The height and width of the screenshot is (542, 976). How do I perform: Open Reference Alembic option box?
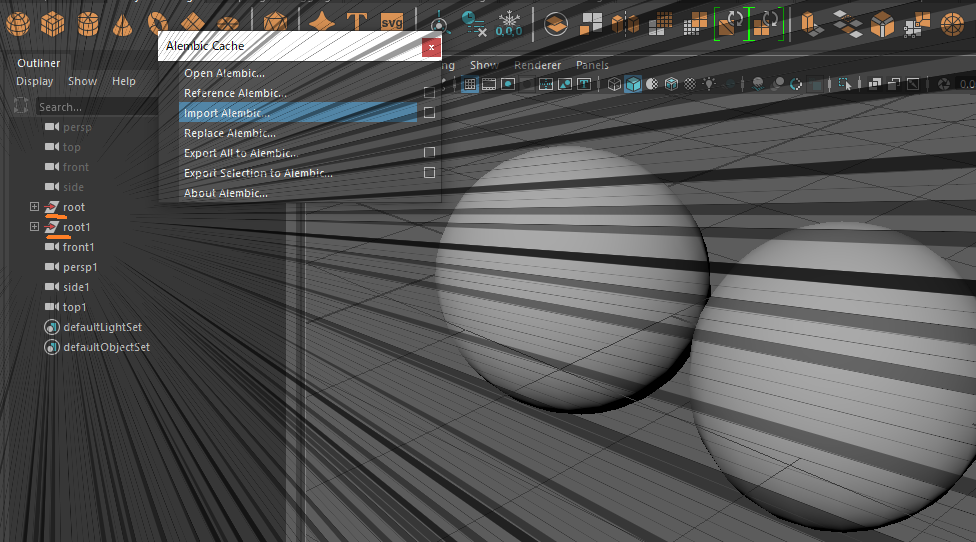[429, 93]
